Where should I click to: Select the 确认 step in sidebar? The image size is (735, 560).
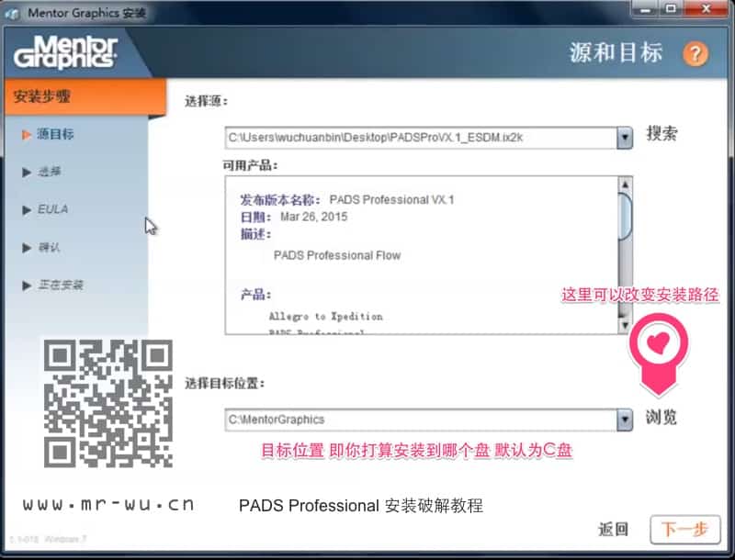50,247
